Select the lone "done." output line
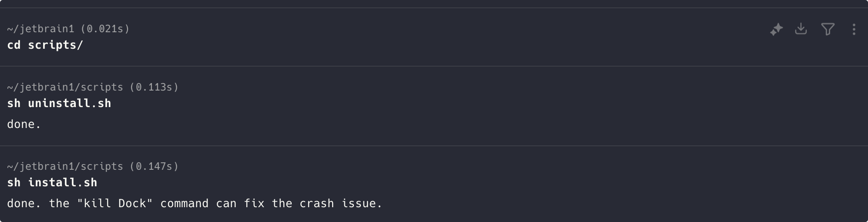 coord(24,124)
